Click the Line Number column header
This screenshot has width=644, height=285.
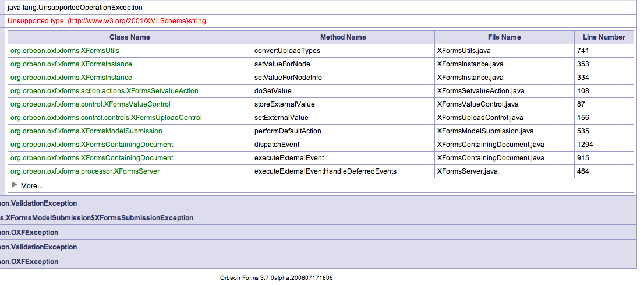(604, 37)
